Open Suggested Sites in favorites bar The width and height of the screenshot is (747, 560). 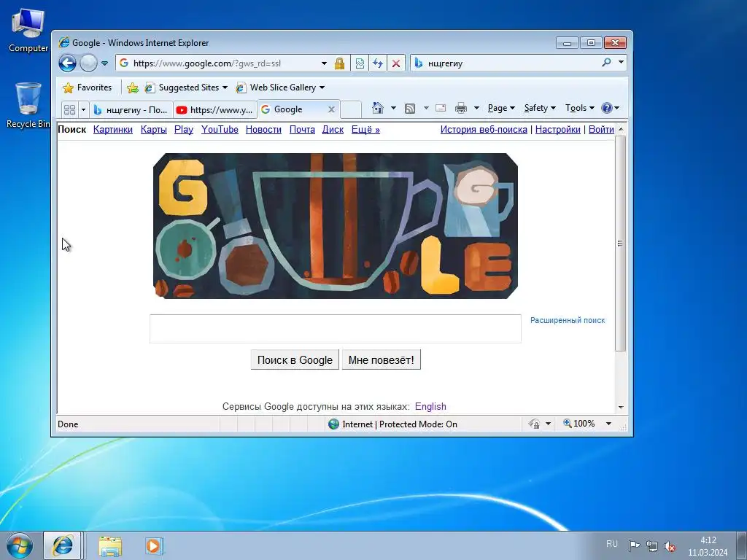click(186, 87)
